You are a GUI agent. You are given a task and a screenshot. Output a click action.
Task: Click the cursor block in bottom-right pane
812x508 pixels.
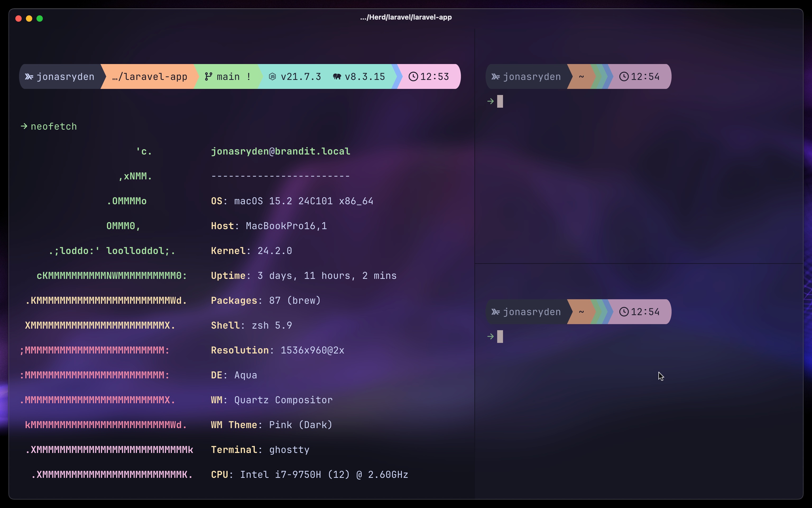[x=500, y=336]
